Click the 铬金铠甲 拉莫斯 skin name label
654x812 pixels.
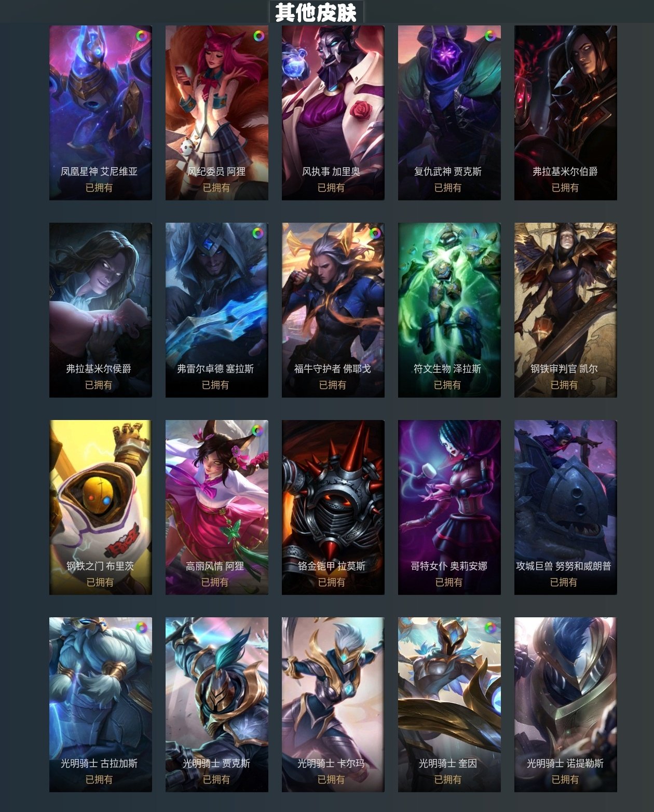pyautogui.click(x=332, y=566)
